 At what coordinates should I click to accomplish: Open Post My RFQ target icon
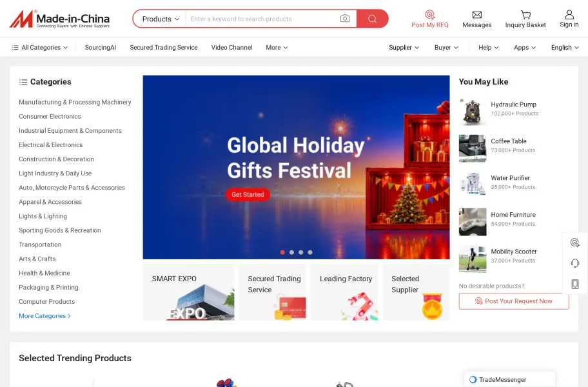click(430, 15)
